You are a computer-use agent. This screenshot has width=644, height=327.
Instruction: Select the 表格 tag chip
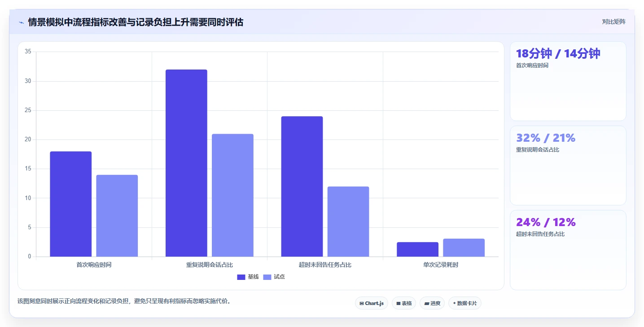pyautogui.click(x=404, y=303)
